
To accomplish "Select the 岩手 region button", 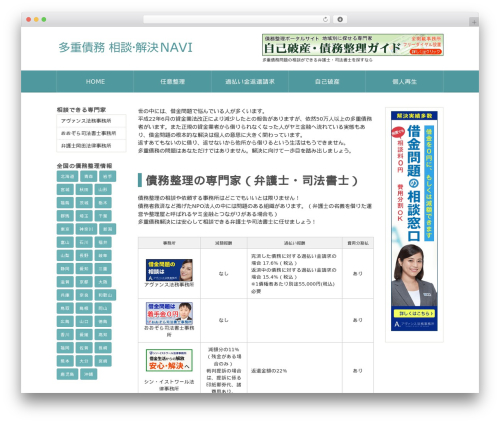I will (x=107, y=176).
